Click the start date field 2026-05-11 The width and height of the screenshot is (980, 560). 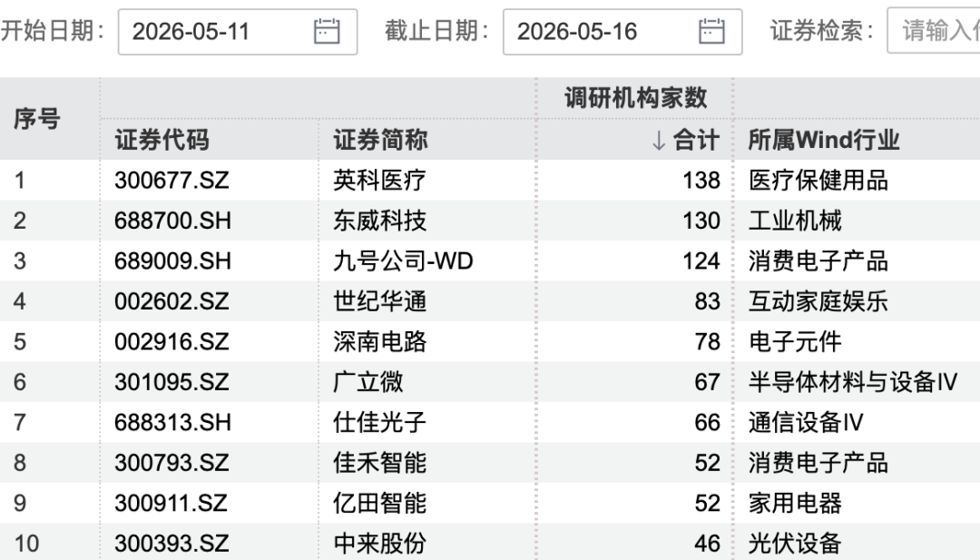[238, 32]
